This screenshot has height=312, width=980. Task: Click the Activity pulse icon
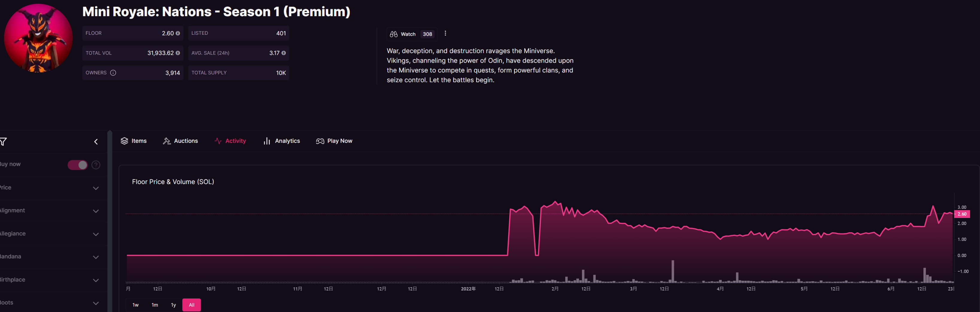click(x=218, y=141)
